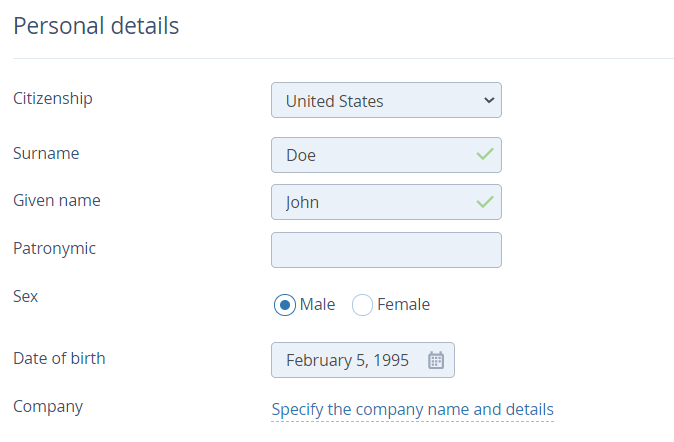Click the green checkmark in Surname field

click(484, 154)
